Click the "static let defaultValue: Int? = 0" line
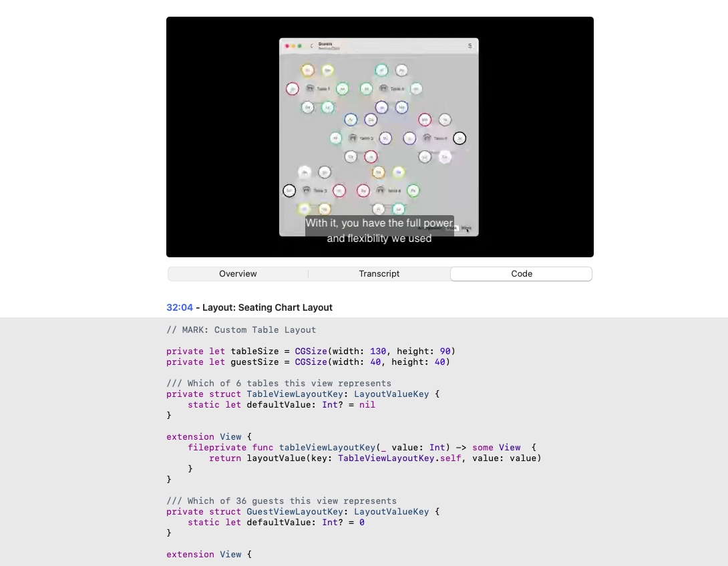Viewport: 728px width, 566px height. [276, 523]
